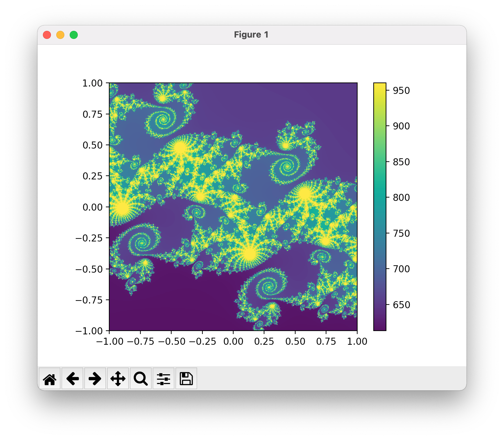Click the dark purple bottom of the colorbar
The width and height of the screenshot is (504, 440).
[380, 328]
